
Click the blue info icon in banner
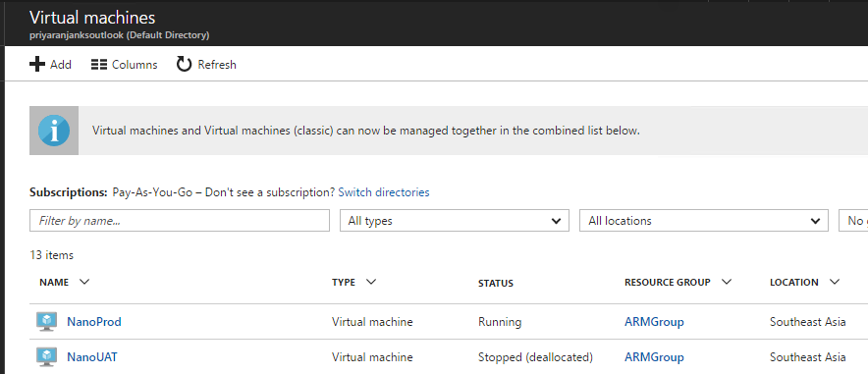pos(54,132)
